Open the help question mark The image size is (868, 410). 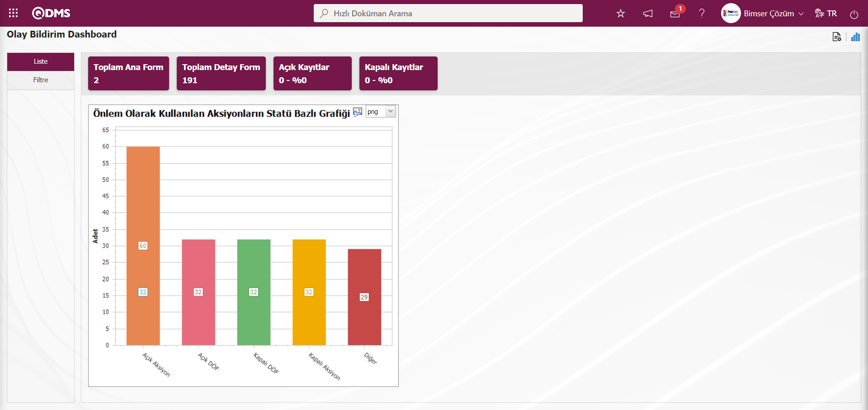click(702, 14)
